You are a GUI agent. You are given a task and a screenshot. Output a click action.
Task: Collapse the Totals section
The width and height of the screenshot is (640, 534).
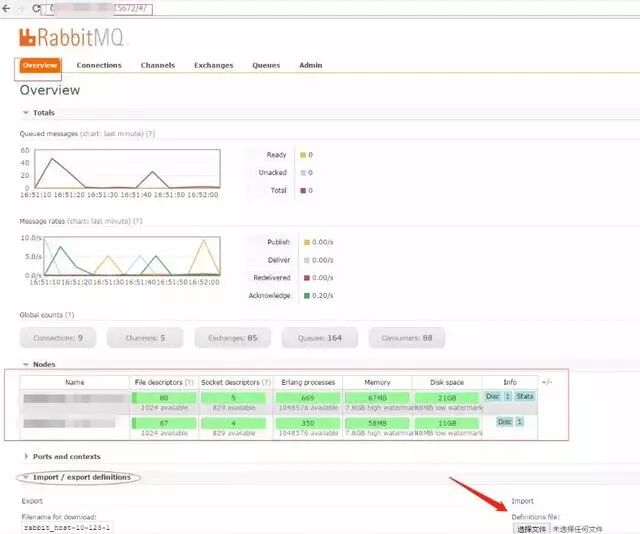click(x=39, y=113)
